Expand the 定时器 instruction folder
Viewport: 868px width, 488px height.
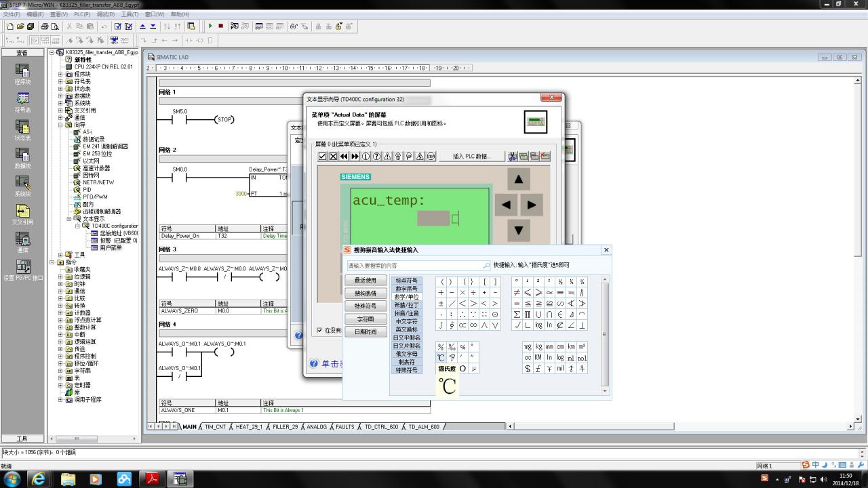point(60,385)
